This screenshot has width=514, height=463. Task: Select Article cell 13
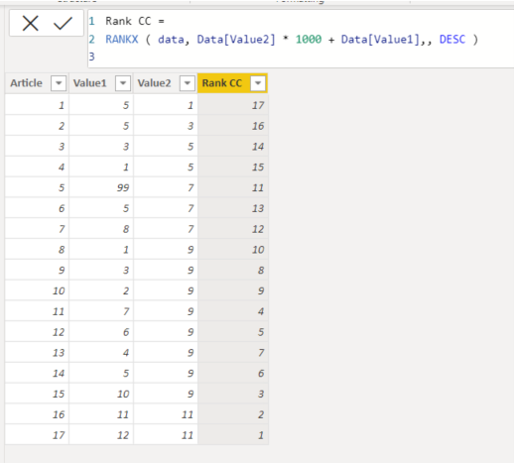pyautogui.click(x=37, y=352)
